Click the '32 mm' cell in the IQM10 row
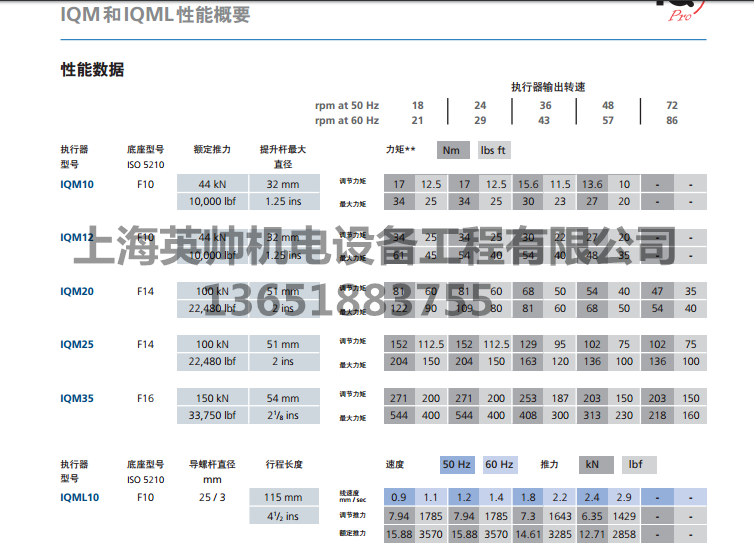The height and width of the screenshot is (550, 754). (284, 183)
